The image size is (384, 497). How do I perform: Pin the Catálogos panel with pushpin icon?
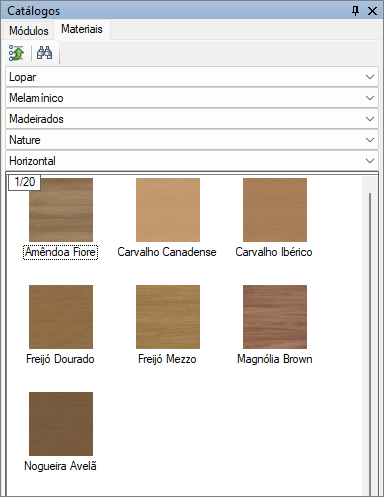coord(356,11)
